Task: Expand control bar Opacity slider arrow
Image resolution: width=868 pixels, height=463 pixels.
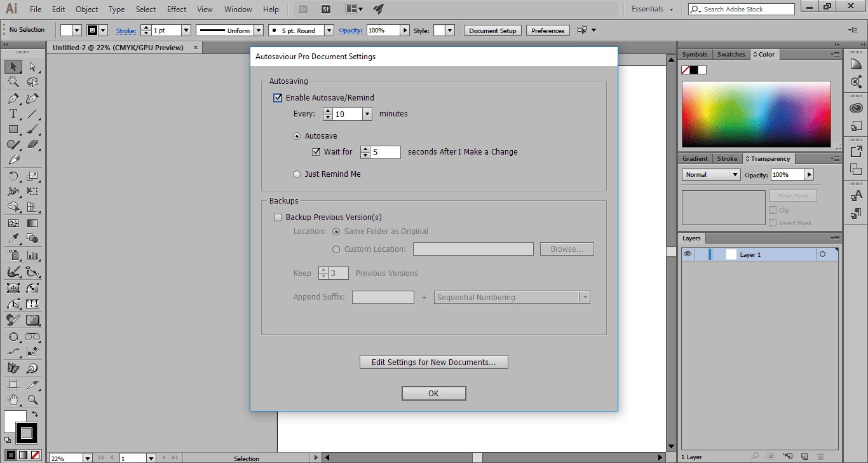Action: tap(405, 31)
